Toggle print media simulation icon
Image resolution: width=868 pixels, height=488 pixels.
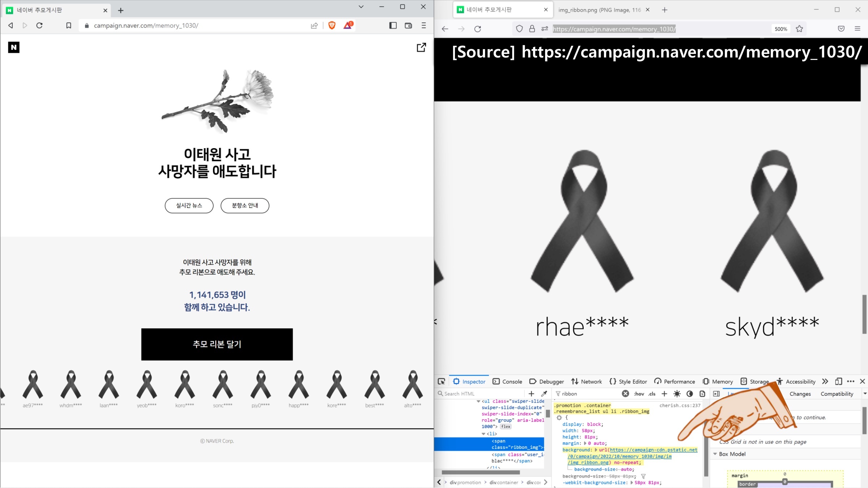[702, 394]
